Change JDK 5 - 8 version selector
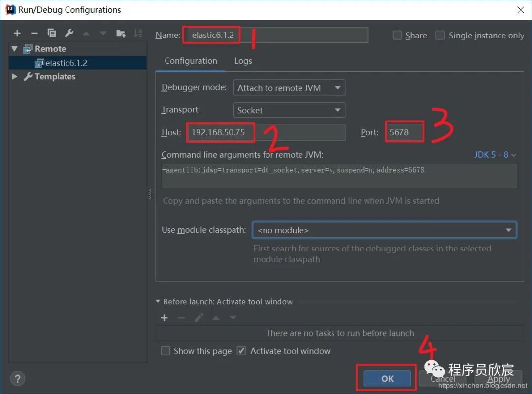 tap(495, 155)
